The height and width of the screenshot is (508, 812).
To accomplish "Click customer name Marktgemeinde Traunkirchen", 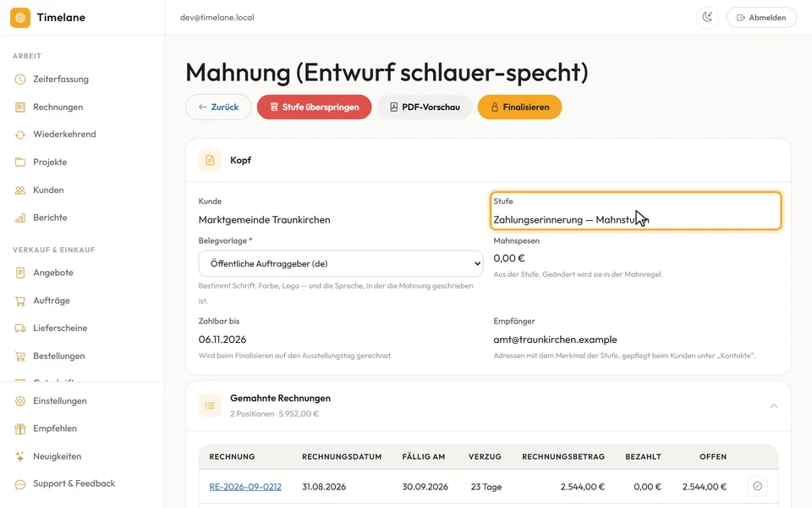I will 265,220.
